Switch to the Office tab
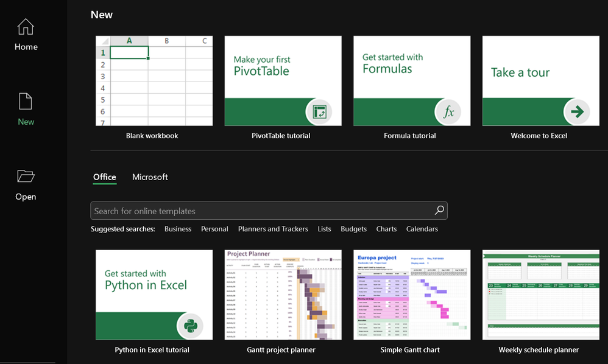 pos(104,177)
